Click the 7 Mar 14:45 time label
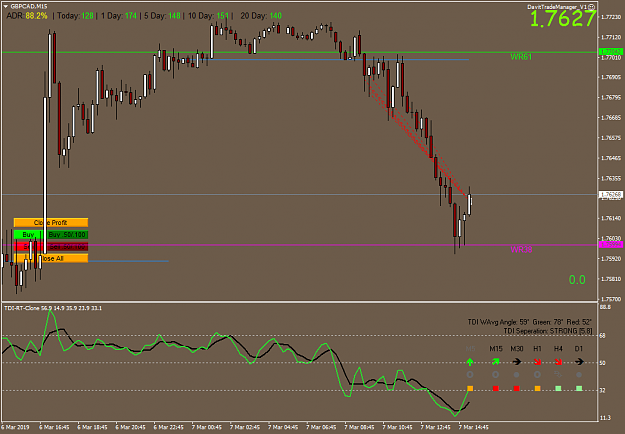Viewport: 625px width, 434px height. 474,427
